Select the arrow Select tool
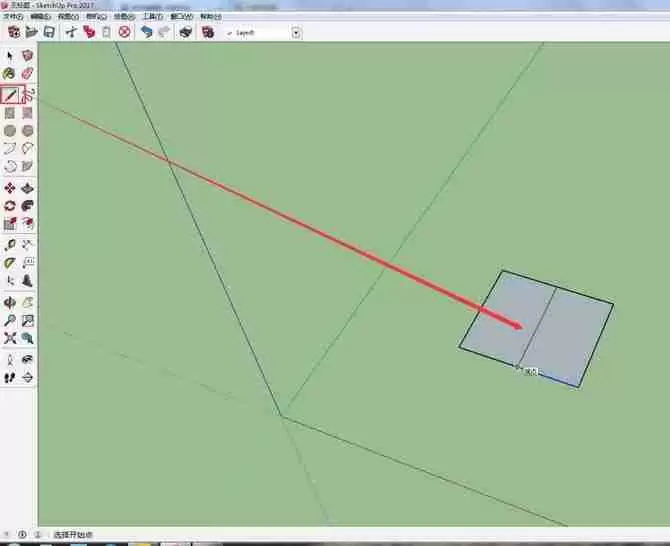670x546 pixels. [10, 56]
